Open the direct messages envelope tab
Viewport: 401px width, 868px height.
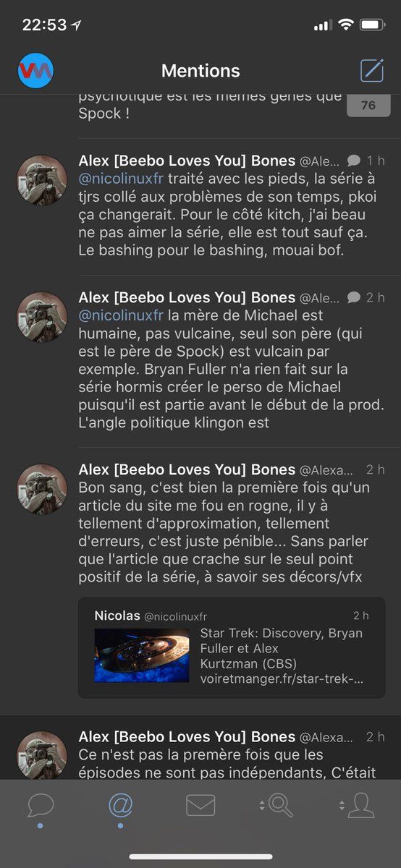[200, 805]
